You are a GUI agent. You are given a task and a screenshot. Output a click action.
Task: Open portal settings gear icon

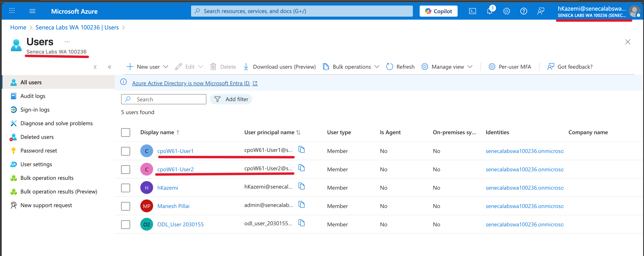click(506, 11)
